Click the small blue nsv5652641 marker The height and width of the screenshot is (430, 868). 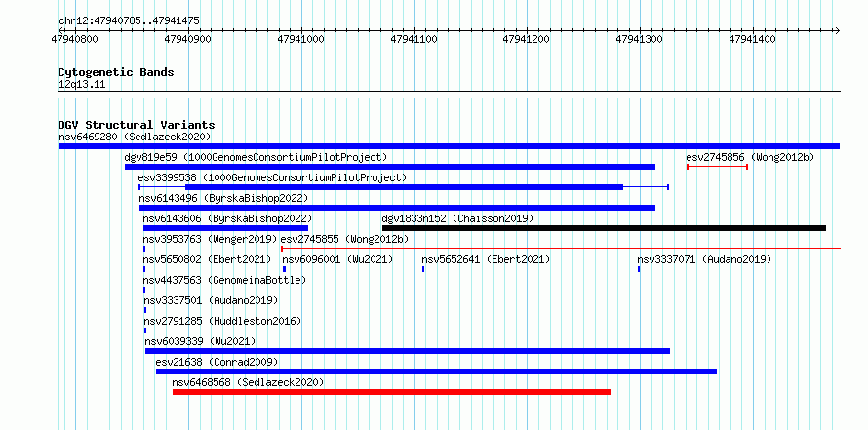click(423, 269)
